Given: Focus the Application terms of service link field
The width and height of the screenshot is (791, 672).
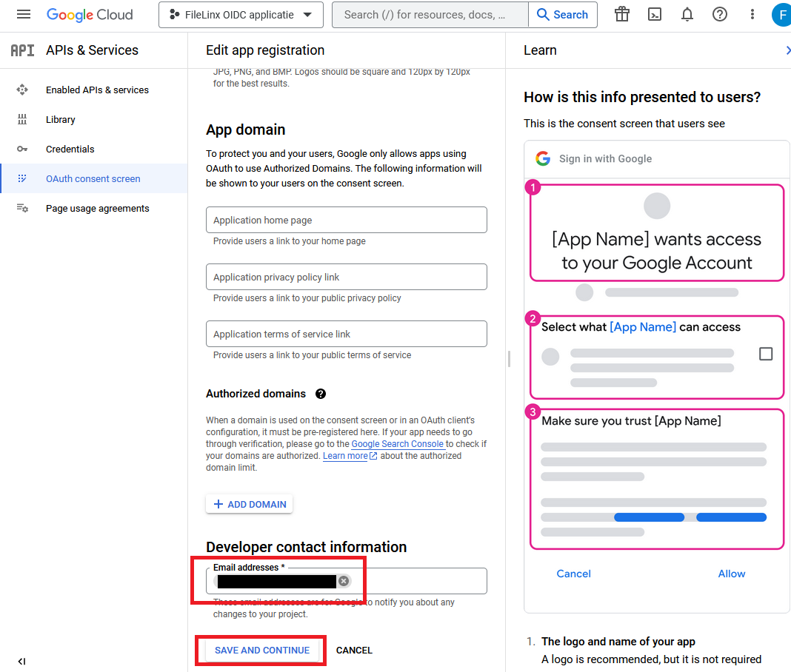Looking at the screenshot, I should click(x=347, y=335).
